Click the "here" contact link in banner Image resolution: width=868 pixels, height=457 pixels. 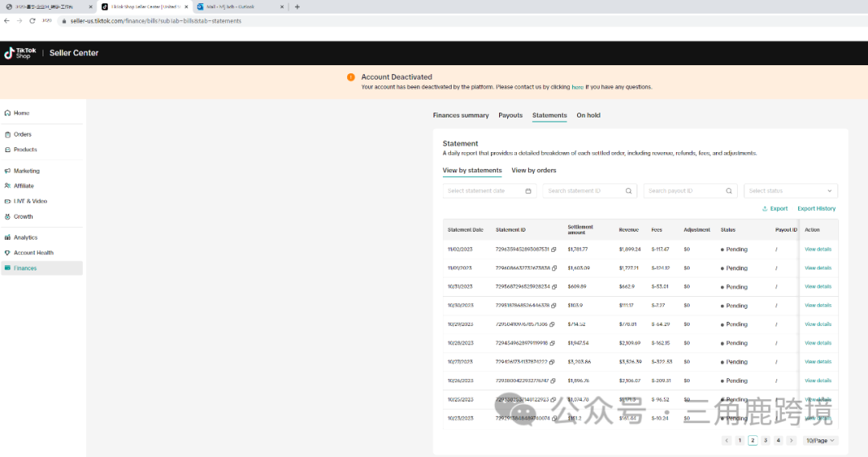(577, 88)
